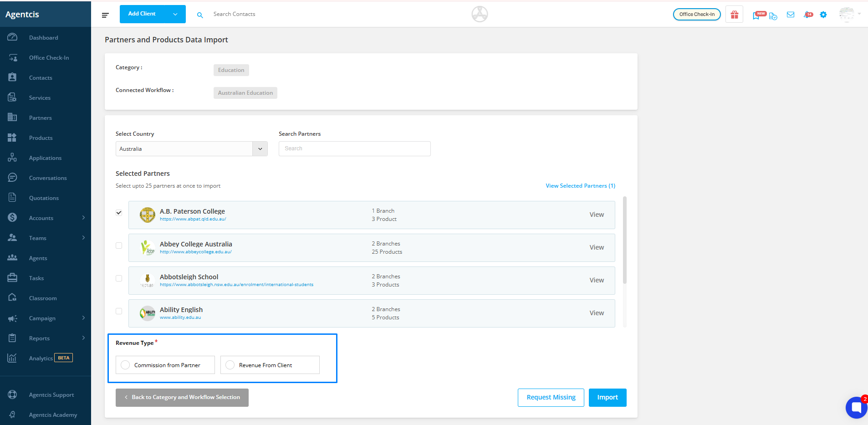This screenshot has width=868, height=425.
Task: Go to Quotations in sidebar menu
Action: click(44, 198)
